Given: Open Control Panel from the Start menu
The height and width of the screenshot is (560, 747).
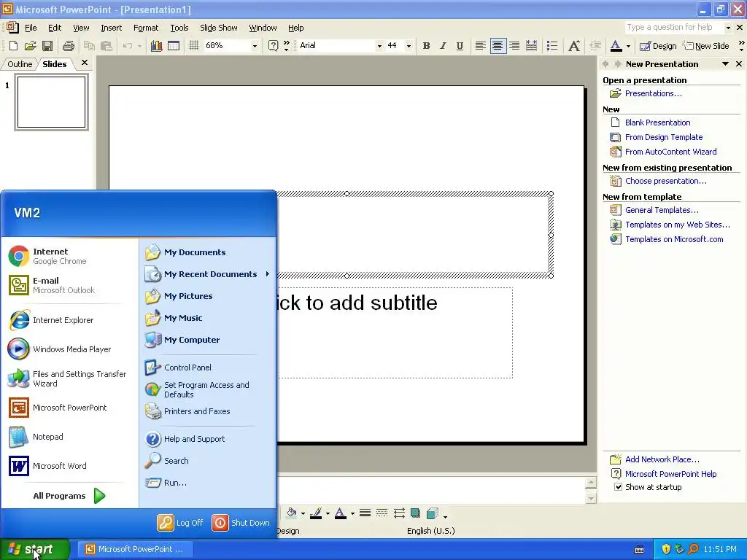Looking at the screenshot, I should tap(207, 367).
